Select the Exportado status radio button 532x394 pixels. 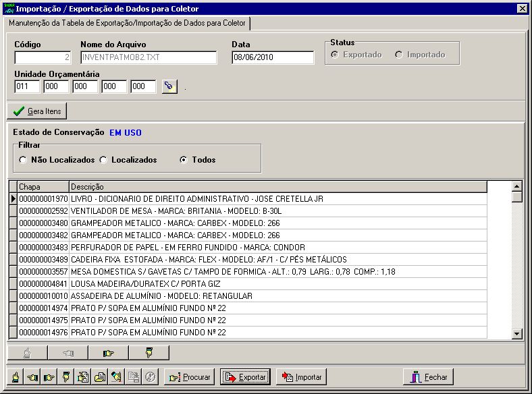point(335,55)
